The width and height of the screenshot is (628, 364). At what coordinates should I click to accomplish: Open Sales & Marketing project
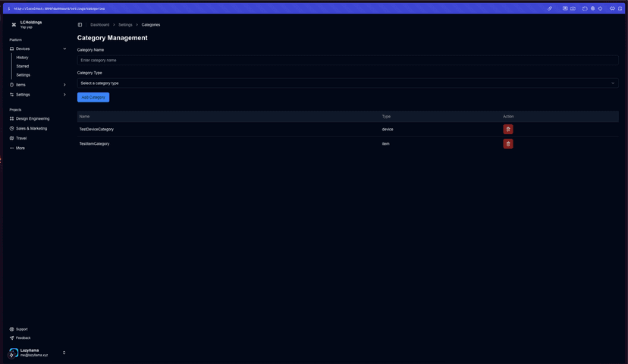click(x=31, y=129)
